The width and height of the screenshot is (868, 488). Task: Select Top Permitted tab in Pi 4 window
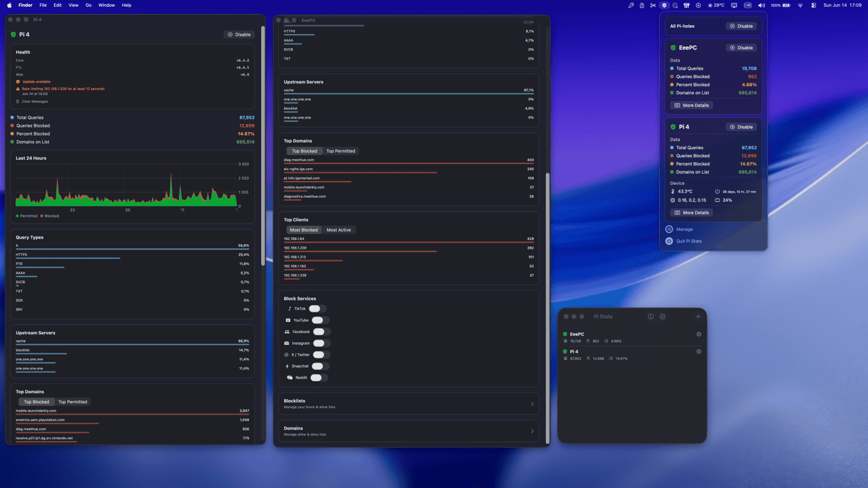[x=73, y=402]
